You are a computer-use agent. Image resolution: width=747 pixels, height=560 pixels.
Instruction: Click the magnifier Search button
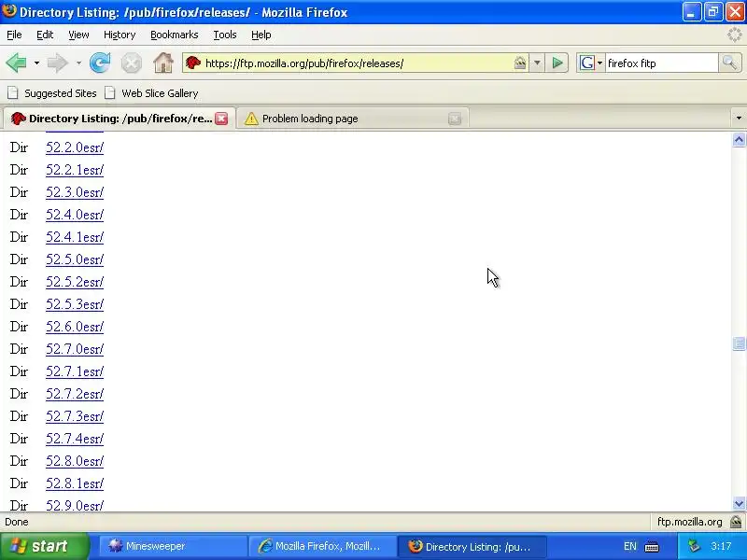point(729,63)
